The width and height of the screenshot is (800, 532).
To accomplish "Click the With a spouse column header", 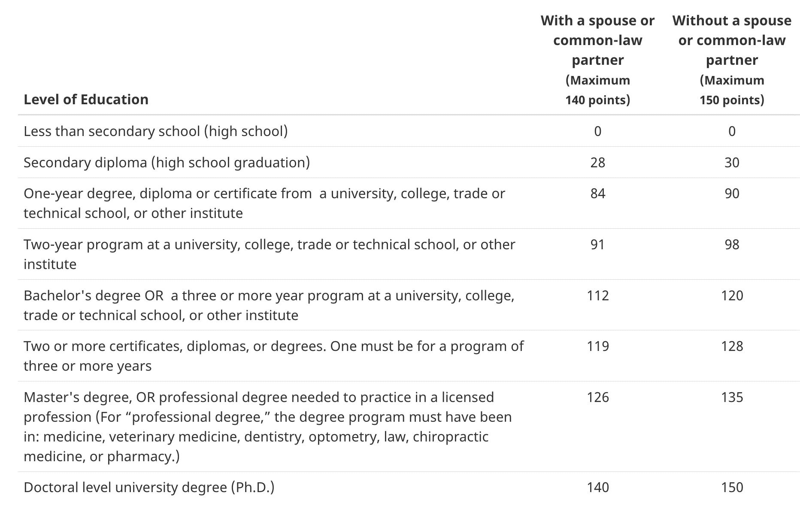I will 597,60.
